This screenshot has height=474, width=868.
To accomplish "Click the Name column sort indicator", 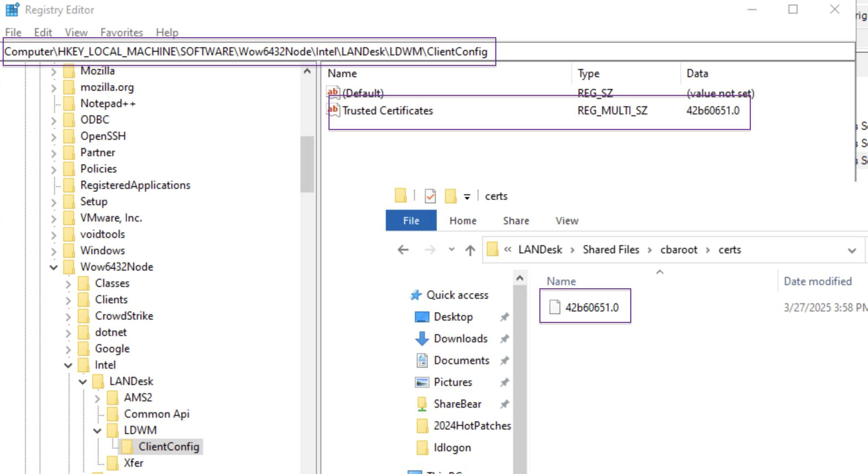I will 660,272.
